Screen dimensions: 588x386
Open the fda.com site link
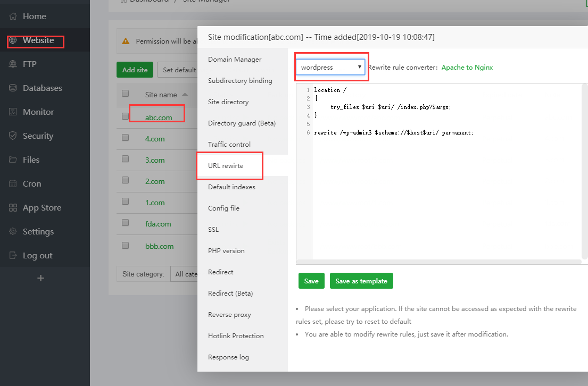pyautogui.click(x=158, y=224)
